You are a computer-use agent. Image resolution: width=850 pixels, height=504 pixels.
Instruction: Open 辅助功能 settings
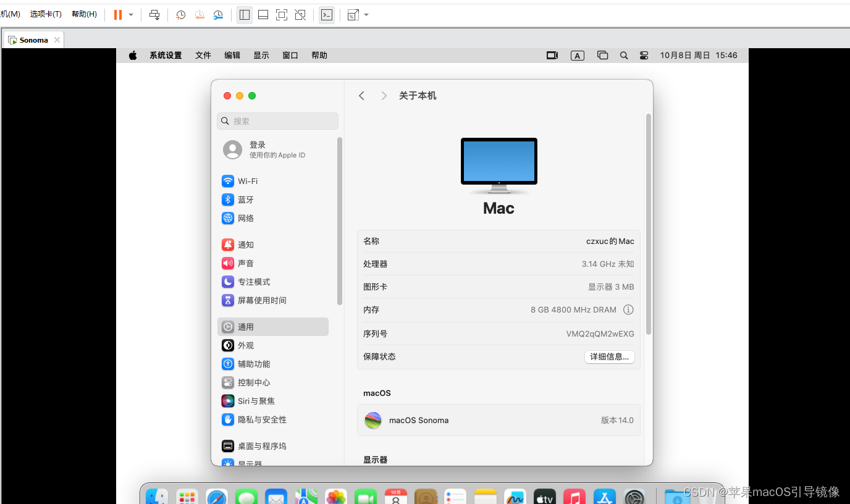[x=273, y=364]
